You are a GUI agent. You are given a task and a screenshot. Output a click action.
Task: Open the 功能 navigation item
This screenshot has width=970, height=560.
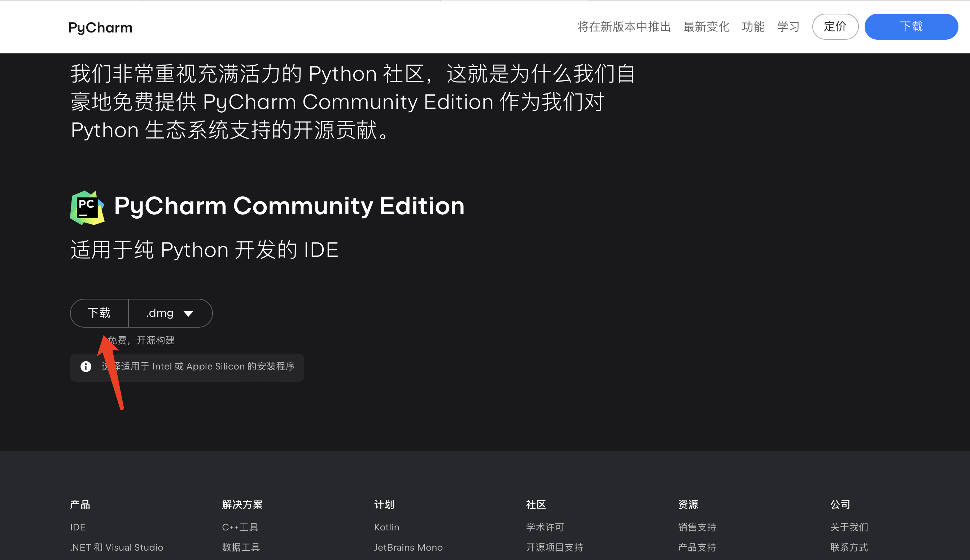[x=753, y=27]
